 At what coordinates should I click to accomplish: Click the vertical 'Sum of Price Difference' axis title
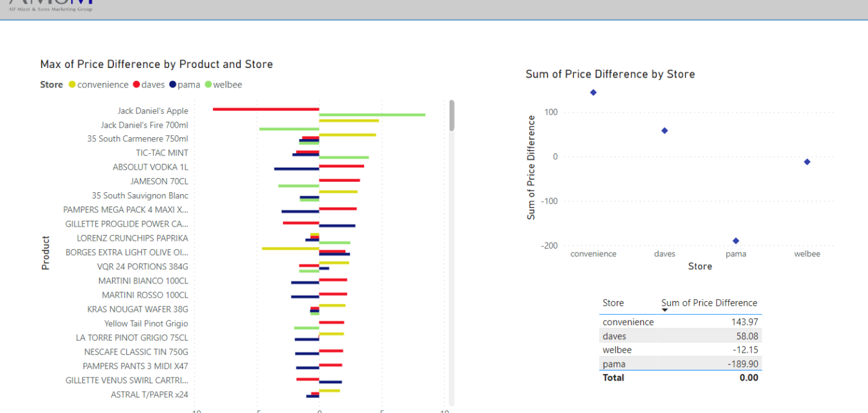(x=531, y=168)
